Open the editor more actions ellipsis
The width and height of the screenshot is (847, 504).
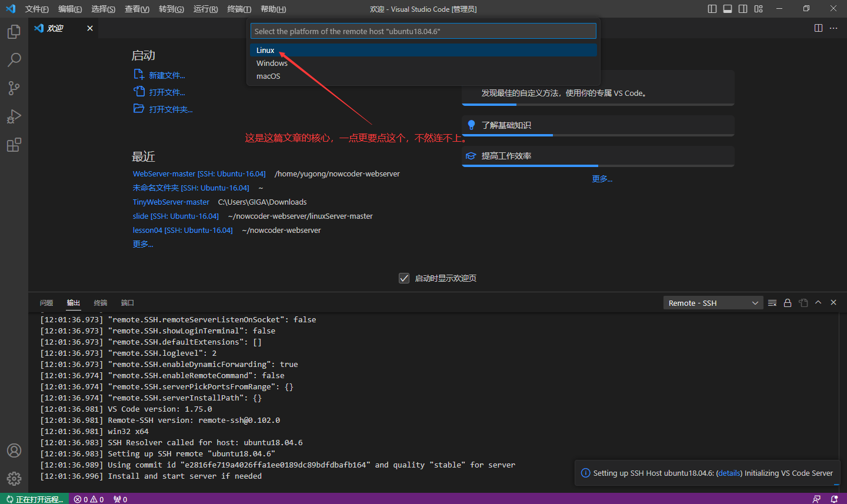pos(833,28)
